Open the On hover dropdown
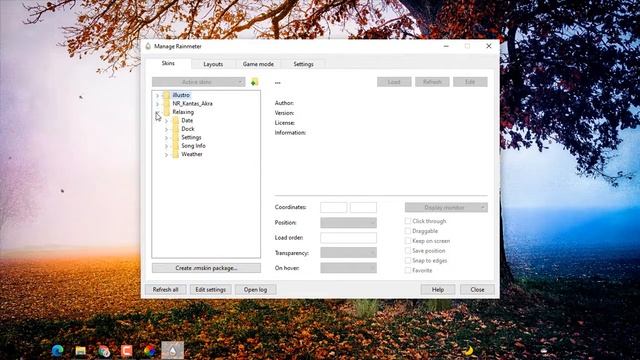The width and height of the screenshot is (640, 360). [x=348, y=268]
